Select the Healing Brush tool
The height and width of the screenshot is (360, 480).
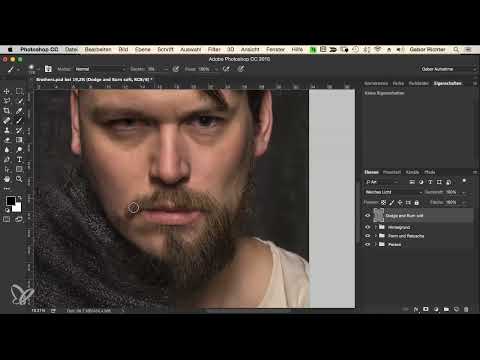click(7, 120)
